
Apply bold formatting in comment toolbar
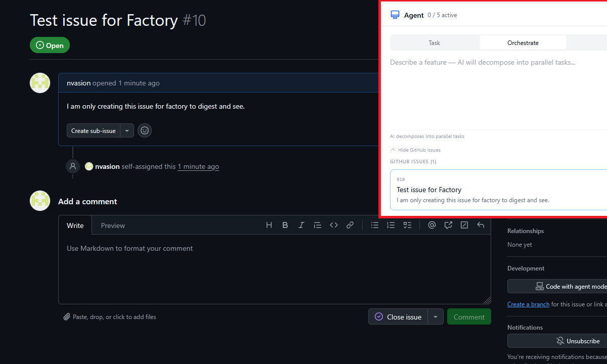point(285,225)
